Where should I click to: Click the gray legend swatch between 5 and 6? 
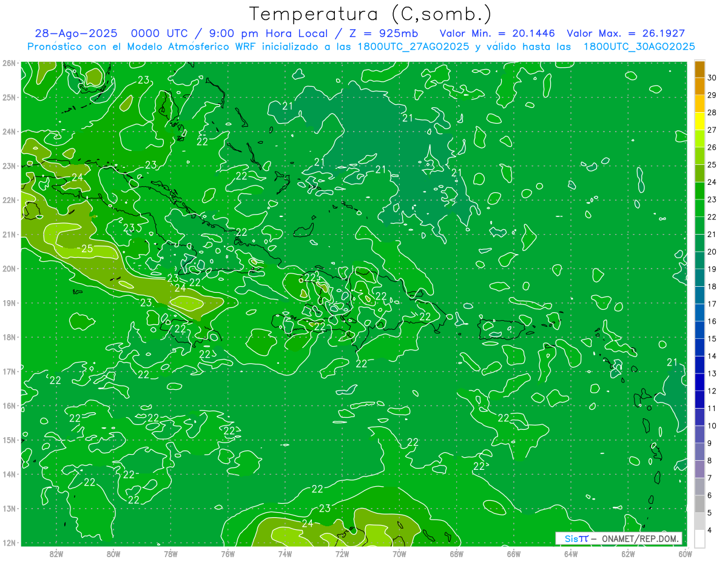click(x=699, y=504)
